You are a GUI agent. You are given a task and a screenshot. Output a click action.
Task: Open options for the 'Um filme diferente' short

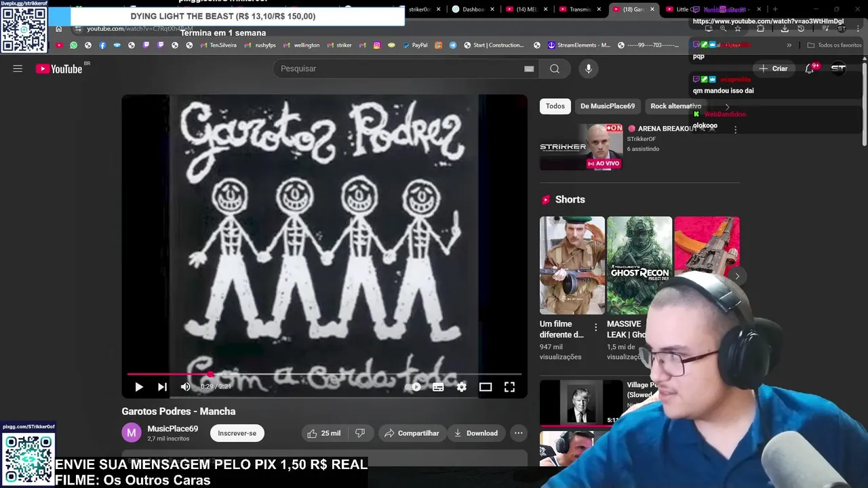(x=596, y=327)
